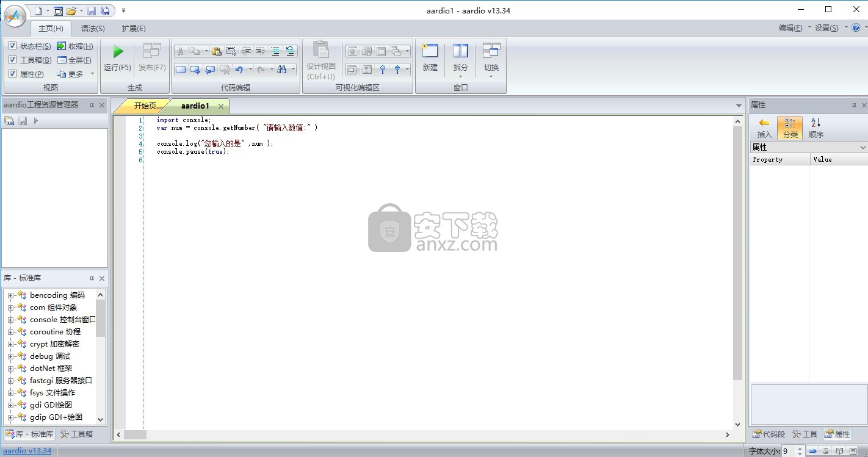The image size is (868, 457).
Task: Switch to fullscreen with 全屏(F)
Action: (75, 60)
